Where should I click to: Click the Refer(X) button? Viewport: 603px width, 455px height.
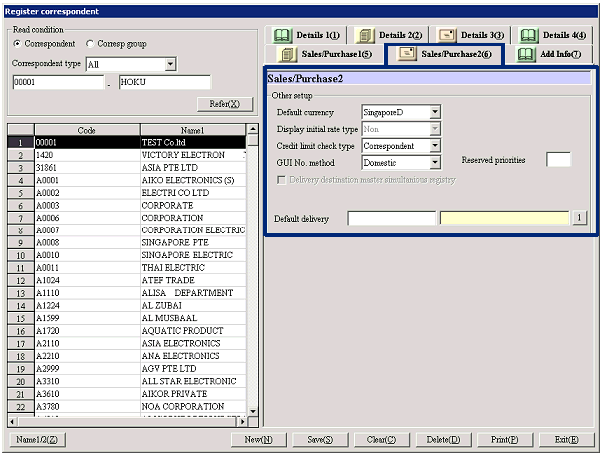[225, 104]
